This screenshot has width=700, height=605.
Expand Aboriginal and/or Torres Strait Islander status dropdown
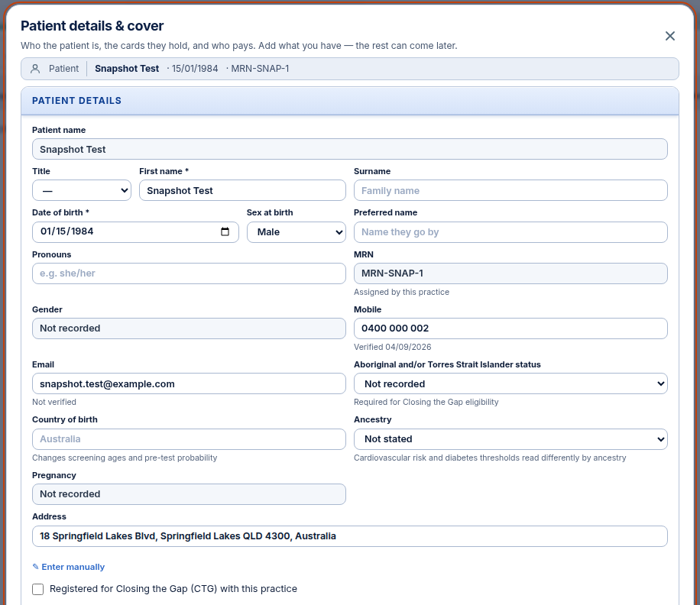pos(510,383)
